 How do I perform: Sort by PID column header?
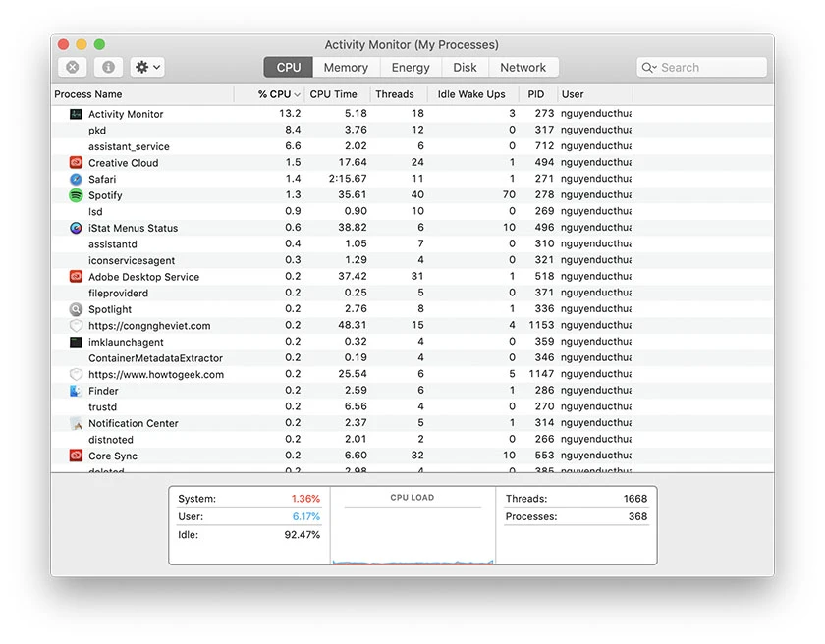pyautogui.click(x=538, y=94)
